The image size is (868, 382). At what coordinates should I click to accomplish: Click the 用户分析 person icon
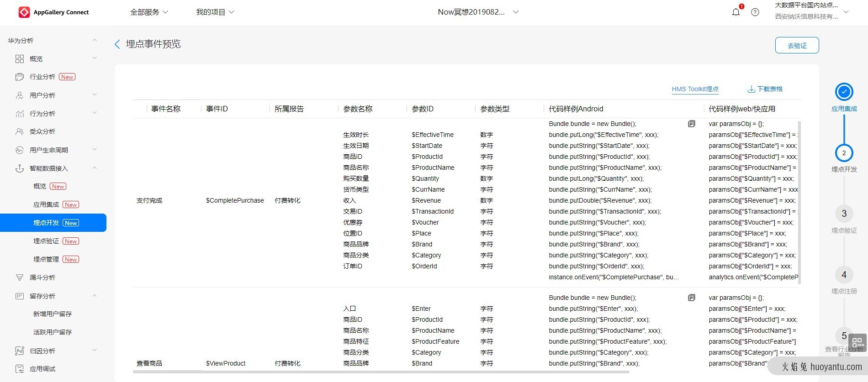coord(20,95)
